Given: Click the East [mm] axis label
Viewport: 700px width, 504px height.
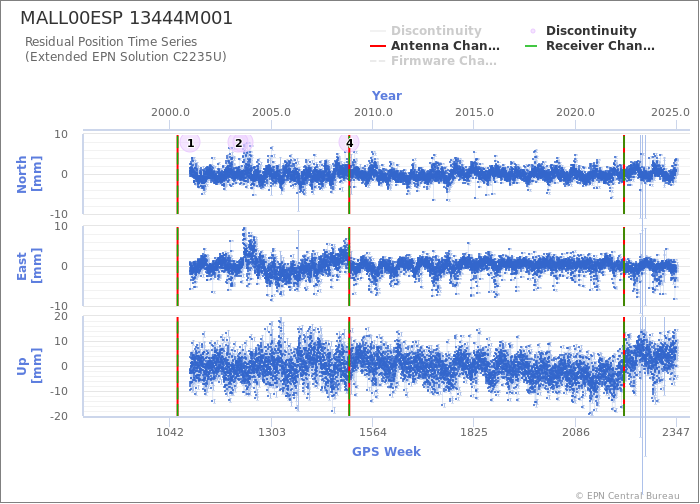Looking at the screenshot, I should coord(29,266).
